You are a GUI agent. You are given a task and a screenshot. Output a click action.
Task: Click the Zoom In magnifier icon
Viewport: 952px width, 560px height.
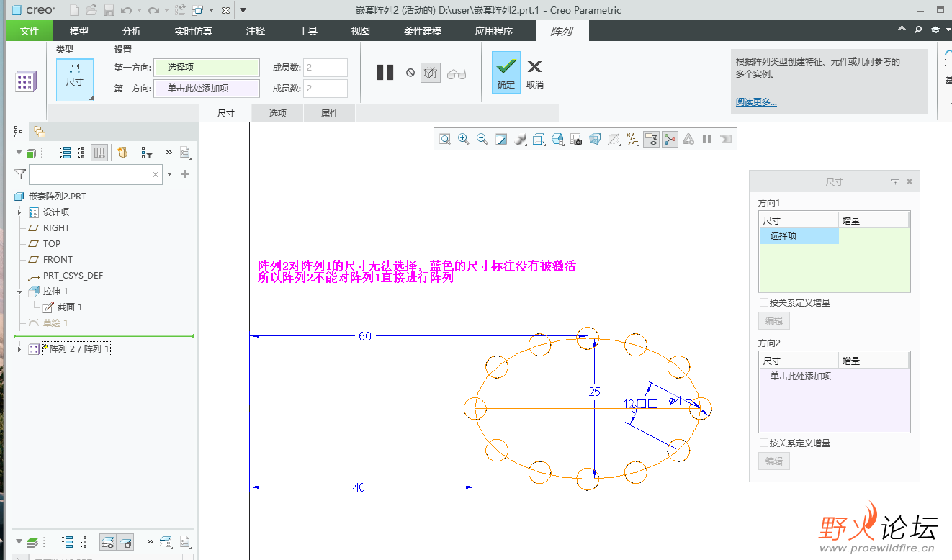pos(464,139)
